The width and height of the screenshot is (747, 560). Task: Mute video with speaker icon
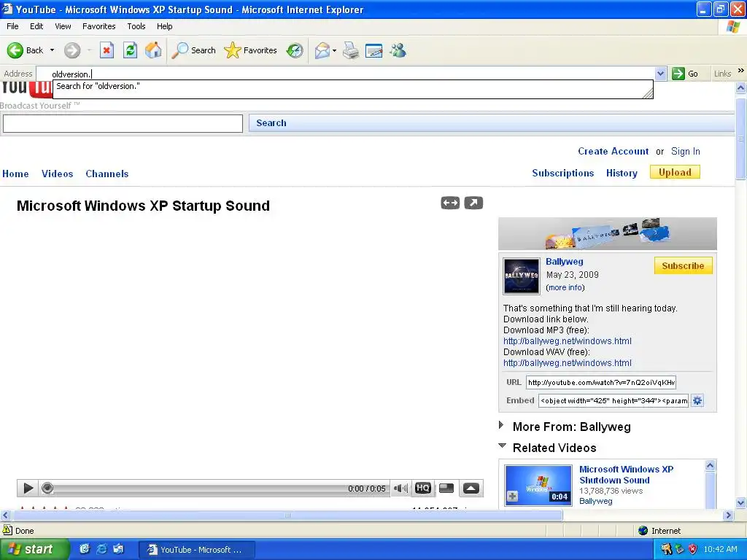[x=400, y=488]
